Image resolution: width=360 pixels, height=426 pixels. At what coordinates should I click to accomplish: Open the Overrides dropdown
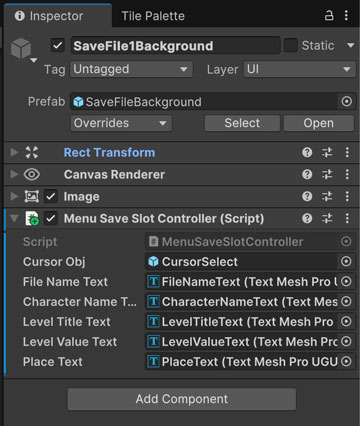coord(121,123)
